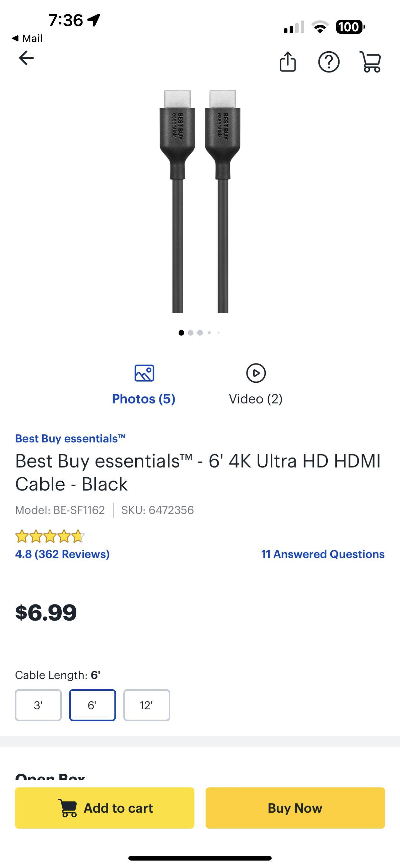Tap the help question mark icon

(x=329, y=62)
